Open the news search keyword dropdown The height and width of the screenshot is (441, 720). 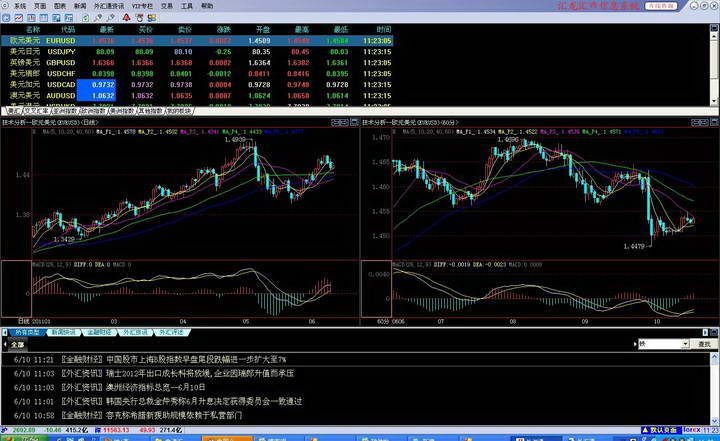point(685,344)
